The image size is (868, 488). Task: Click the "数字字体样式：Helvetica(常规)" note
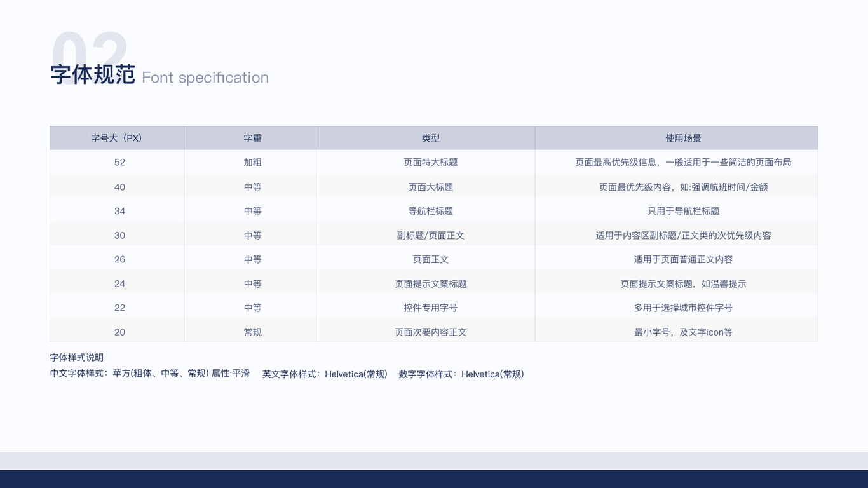(461, 374)
